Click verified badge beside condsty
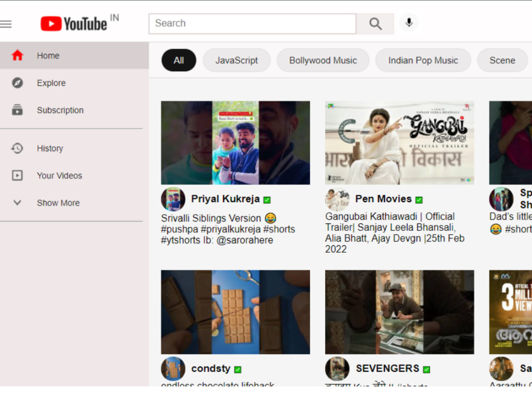The width and height of the screenshot is (532, 399). [x=238, y=370]
